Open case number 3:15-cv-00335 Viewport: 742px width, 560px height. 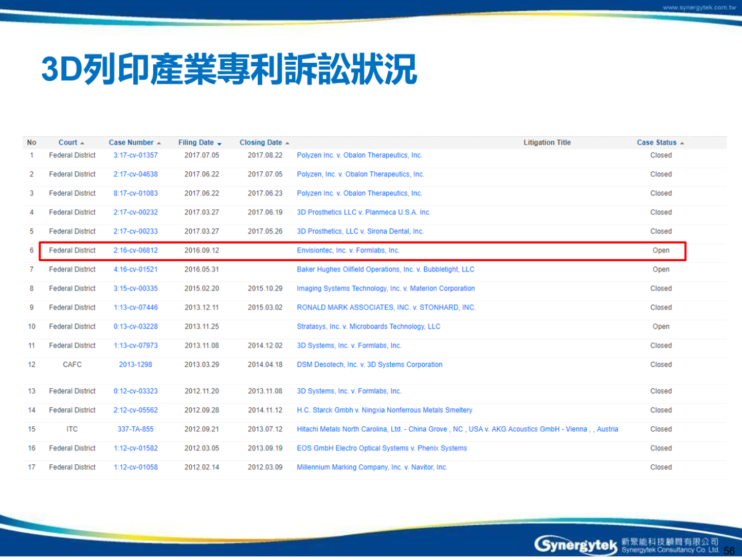click(x=136, y=288)
